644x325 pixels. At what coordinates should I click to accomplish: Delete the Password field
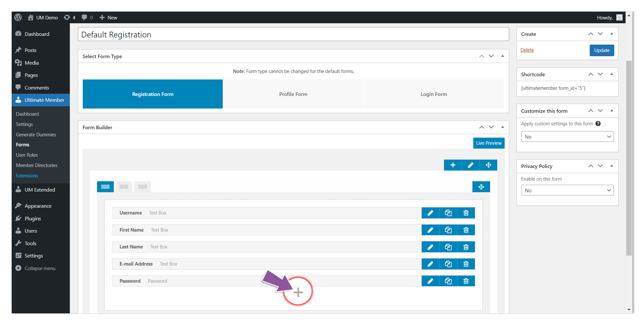[466, 281]
